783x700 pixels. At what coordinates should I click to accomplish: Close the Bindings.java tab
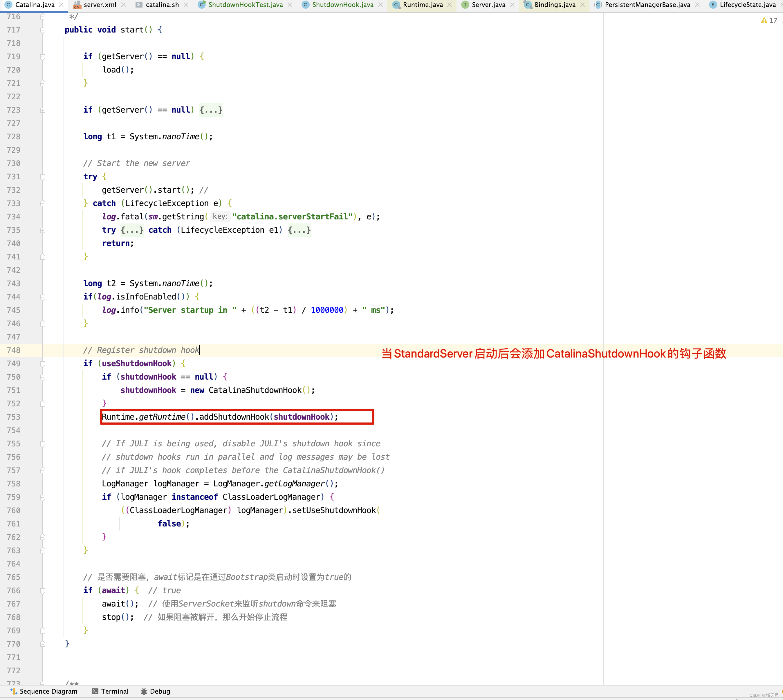coord(582,5)
